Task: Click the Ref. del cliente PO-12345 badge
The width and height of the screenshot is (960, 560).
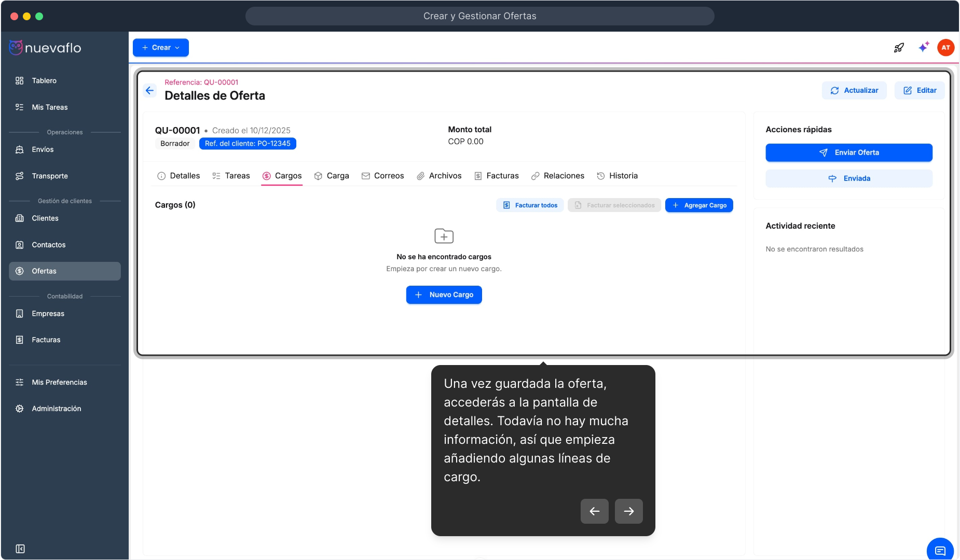Action: [x=248, y=144]
